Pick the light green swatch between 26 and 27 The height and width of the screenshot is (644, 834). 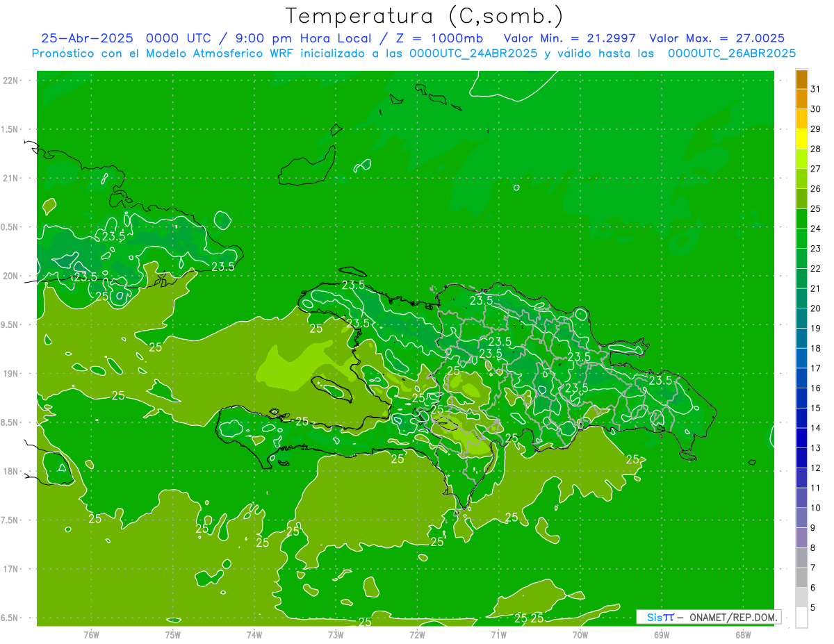[x=801, y=179]
